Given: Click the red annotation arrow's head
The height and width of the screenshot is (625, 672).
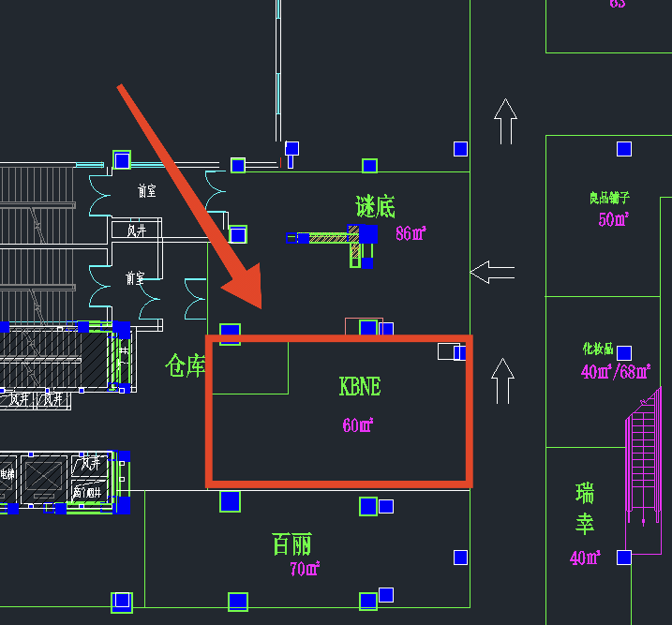Looking at the screenshot, I should click(247, 292).
